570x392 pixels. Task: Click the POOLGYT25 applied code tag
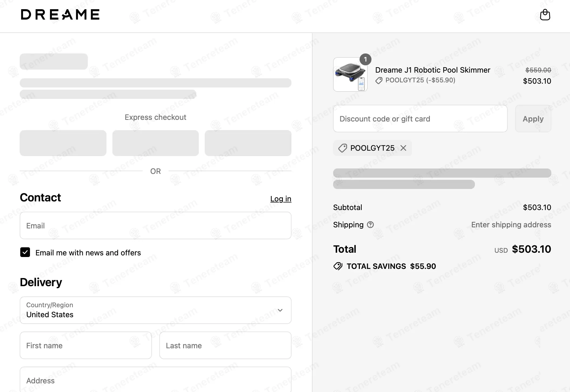click(372, 148)
